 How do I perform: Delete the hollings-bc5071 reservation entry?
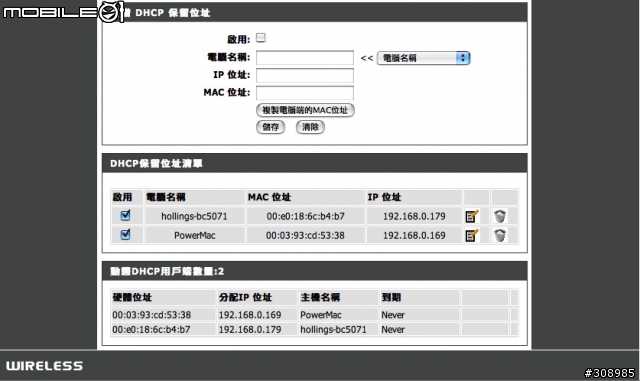click(x=500, y=216)
